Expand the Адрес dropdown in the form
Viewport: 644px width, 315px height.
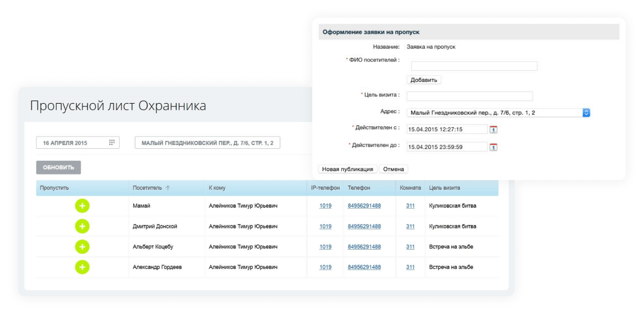(x=586, y=113)
